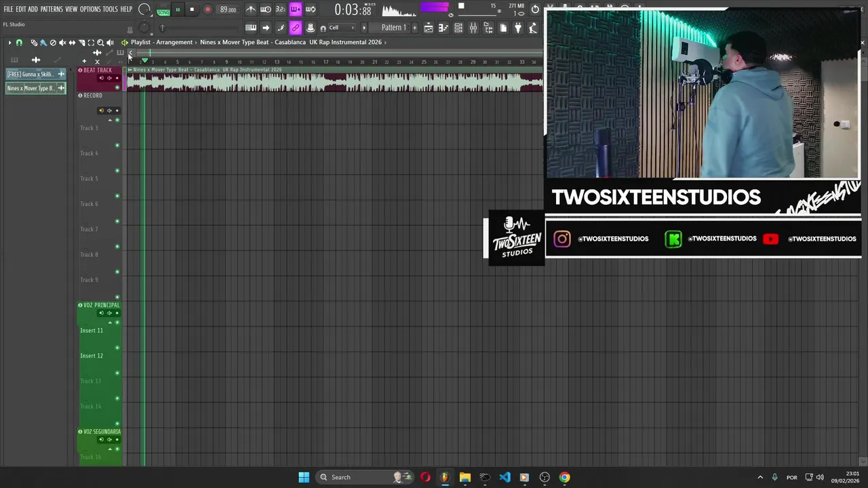Click the arrow left of Pattern 1
868x488 pixels.
pyautogui.click(x=364, y=28)
